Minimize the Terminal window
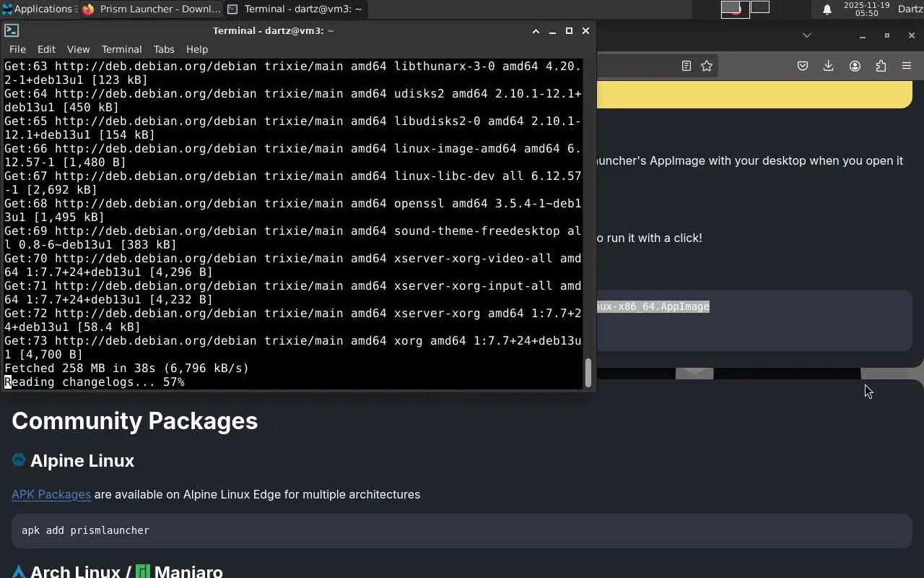This screenshot has width=924, height=578. point(552,31)
